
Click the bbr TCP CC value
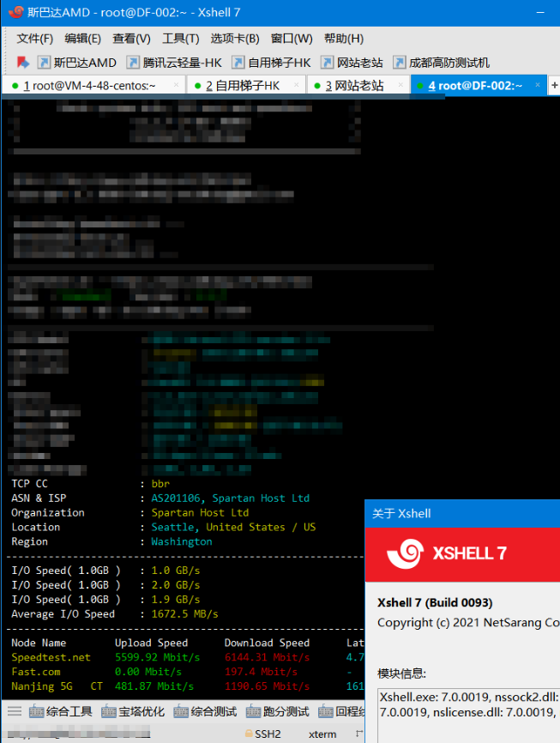(160, 483)
